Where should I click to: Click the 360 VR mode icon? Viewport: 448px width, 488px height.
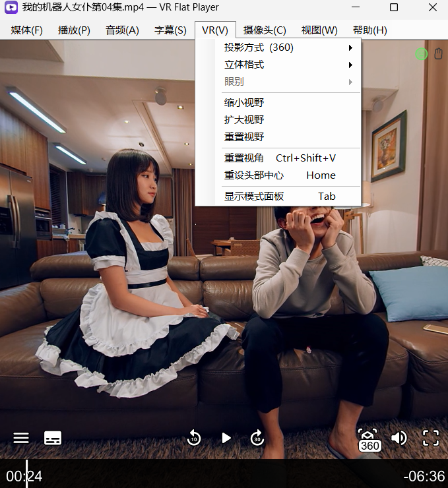point(369,439)
